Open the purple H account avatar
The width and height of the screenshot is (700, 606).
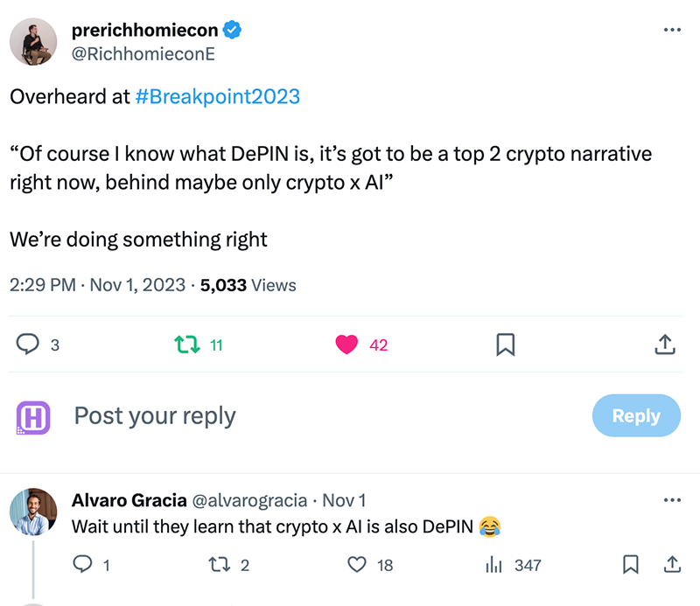tap(33, 418)
